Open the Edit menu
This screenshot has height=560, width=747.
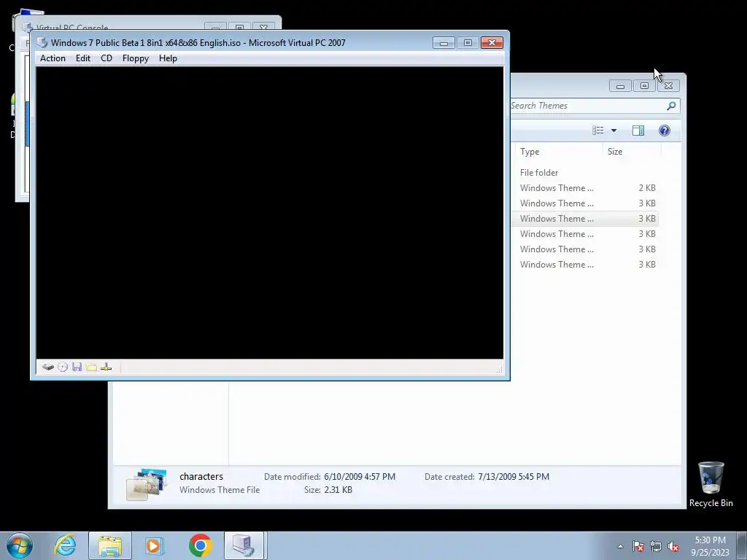click(83, 58)
